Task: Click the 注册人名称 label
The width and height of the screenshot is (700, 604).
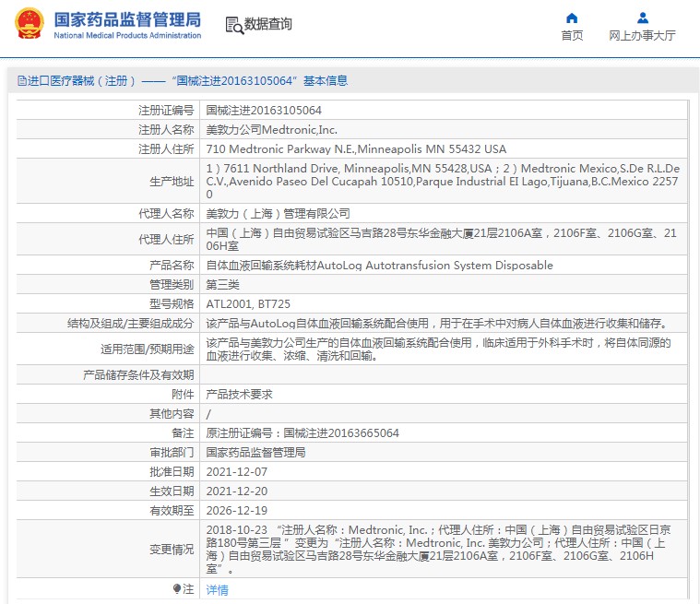Action: point(166,130)
